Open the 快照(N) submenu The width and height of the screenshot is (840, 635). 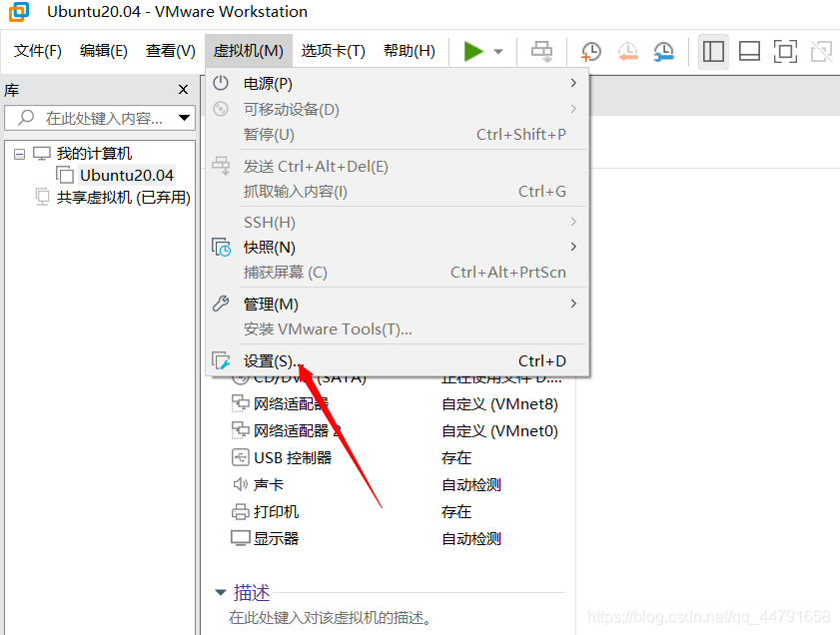click(x=398, y=248)
